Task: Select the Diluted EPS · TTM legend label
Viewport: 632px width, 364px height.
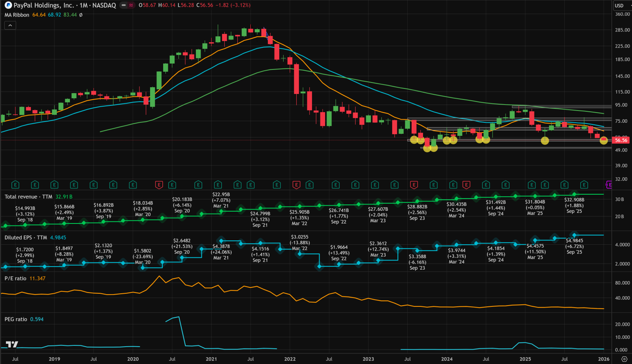Action: pyautogui.click(x=26, y=238)
